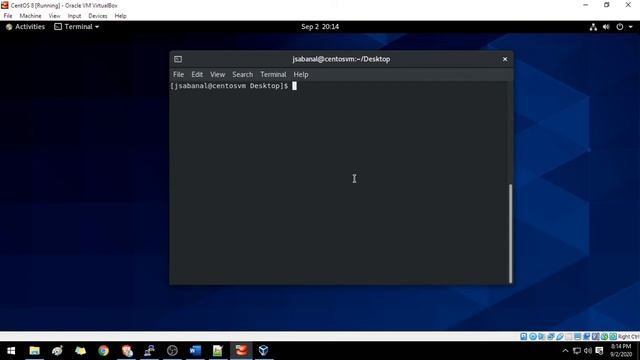
Task: Select the running CentOS VM taskbar icon
Action: 241,351
